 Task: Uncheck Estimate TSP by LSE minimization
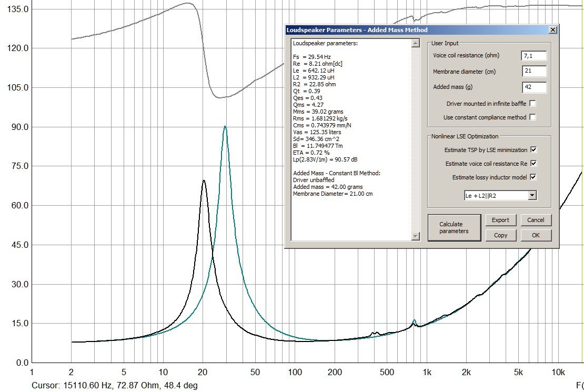tap(533, 150)
